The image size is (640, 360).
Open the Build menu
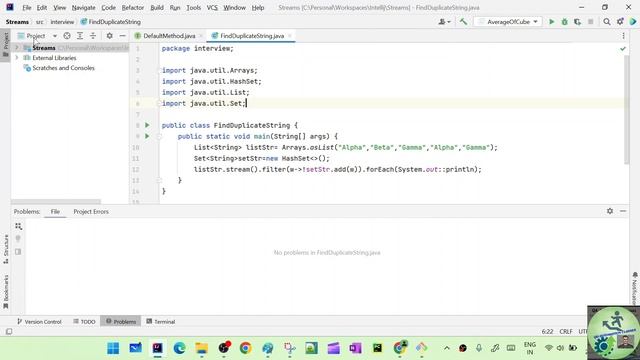[157, 8]
